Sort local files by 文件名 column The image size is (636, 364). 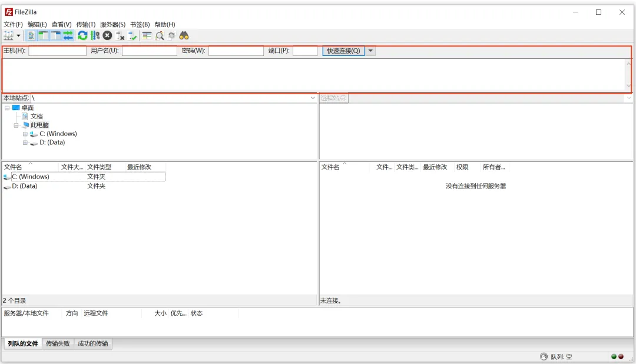(x=31, y=167)
